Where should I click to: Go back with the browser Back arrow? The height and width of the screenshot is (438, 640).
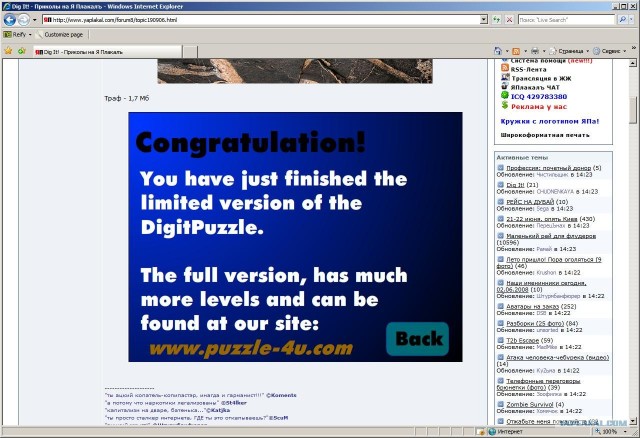pos(10,20)
